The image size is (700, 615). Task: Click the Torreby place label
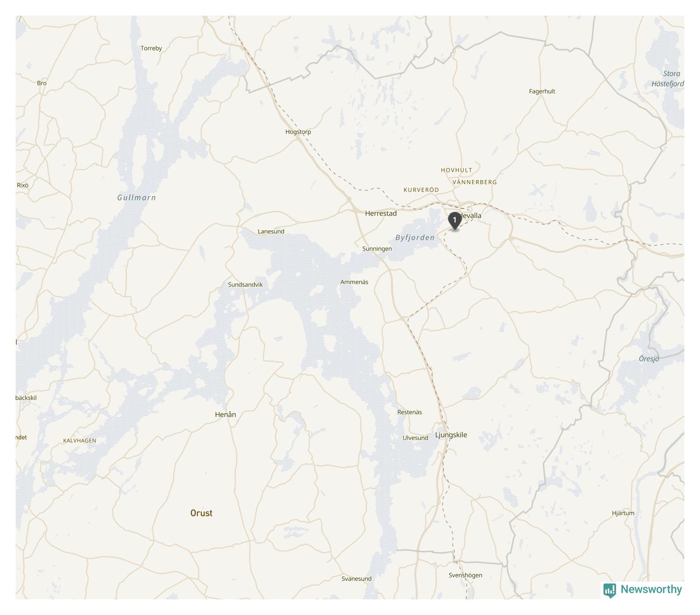coord(151,48)
